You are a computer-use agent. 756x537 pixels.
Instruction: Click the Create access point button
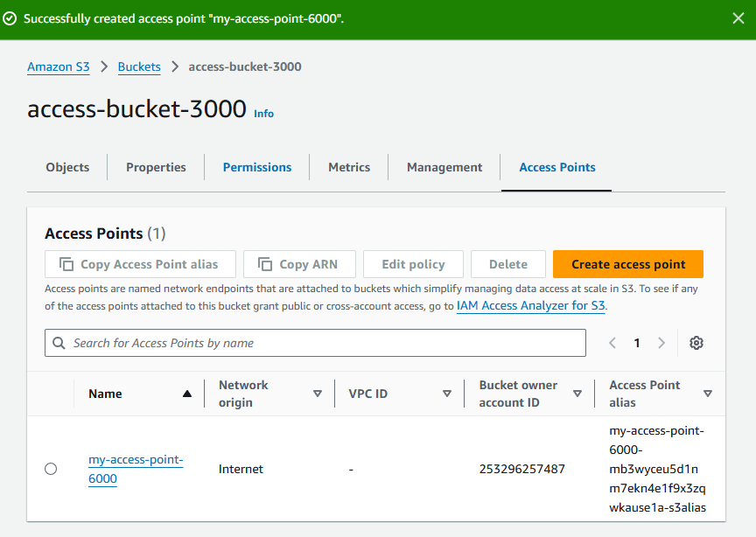627,263
